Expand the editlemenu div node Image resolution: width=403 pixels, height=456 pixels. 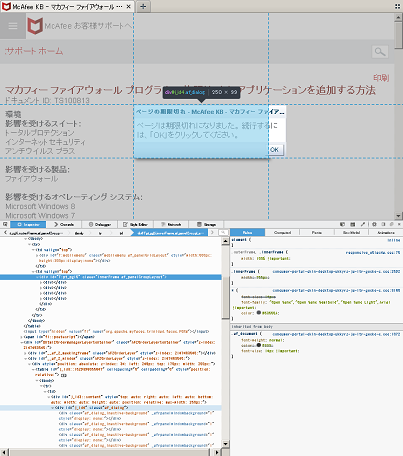(x=37, y=255)
